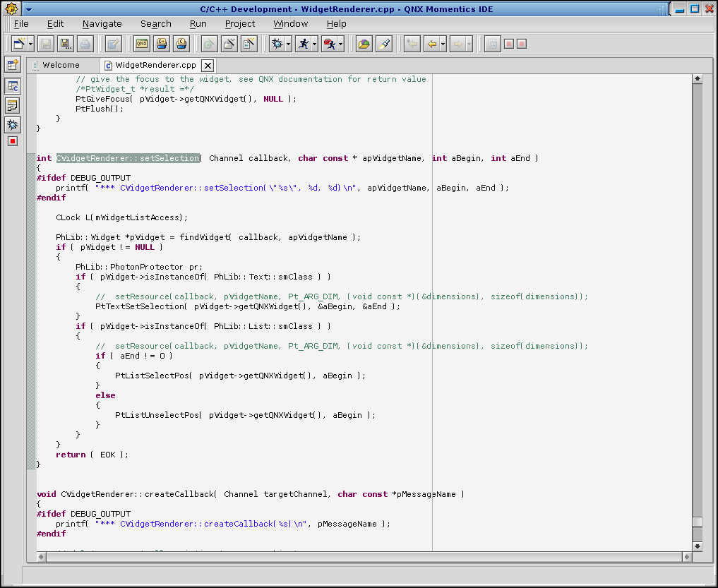Click the External Tools toolbox icon

[x=328, y=44]
